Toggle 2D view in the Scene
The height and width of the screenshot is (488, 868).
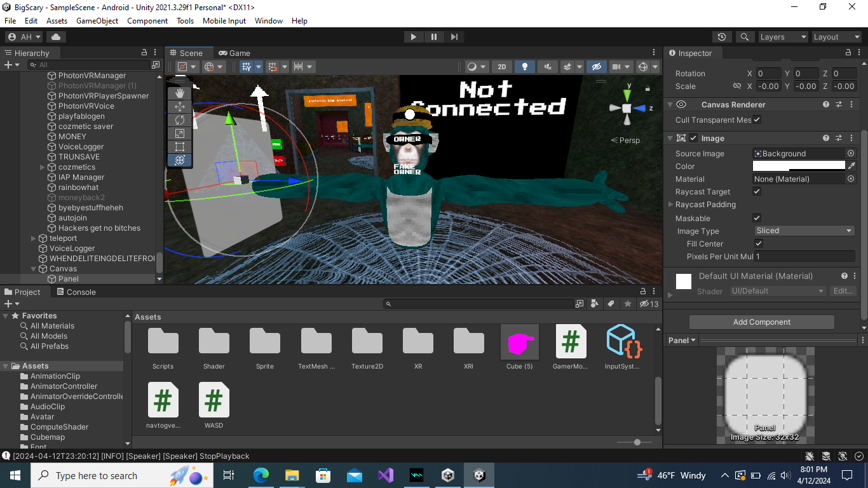pos(501,66)
